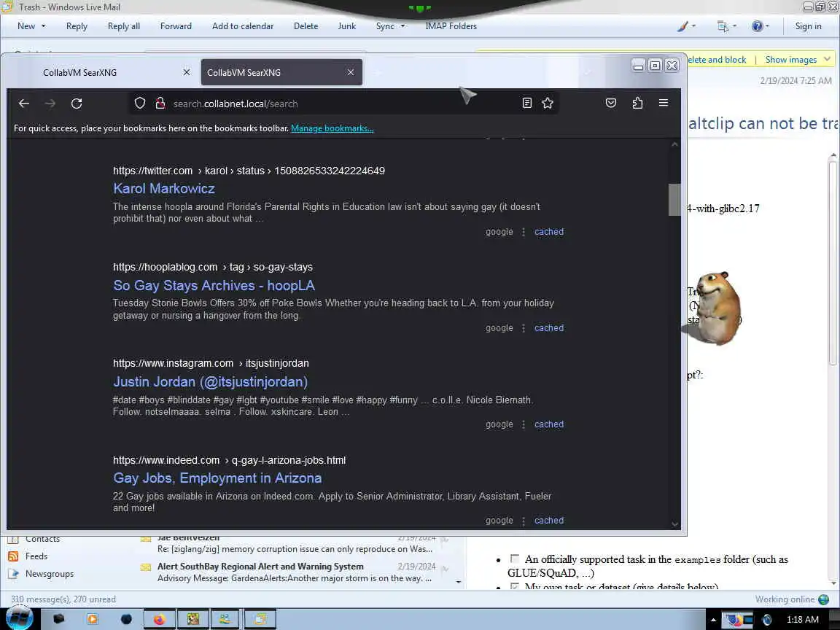Click Forward in Windows Live Mail toolbar
This screenshot has width=840, height=630.
[176, 26]
